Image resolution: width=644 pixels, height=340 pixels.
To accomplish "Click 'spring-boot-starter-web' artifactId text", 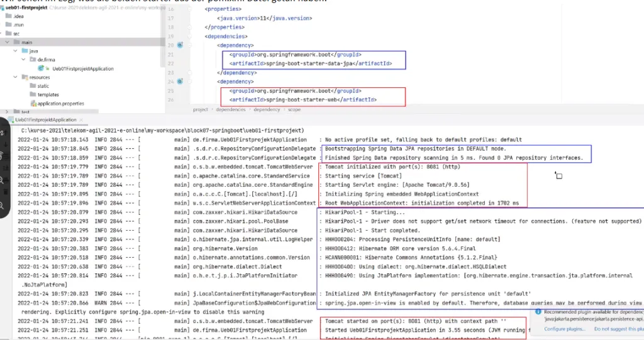I will pos(301,100).
